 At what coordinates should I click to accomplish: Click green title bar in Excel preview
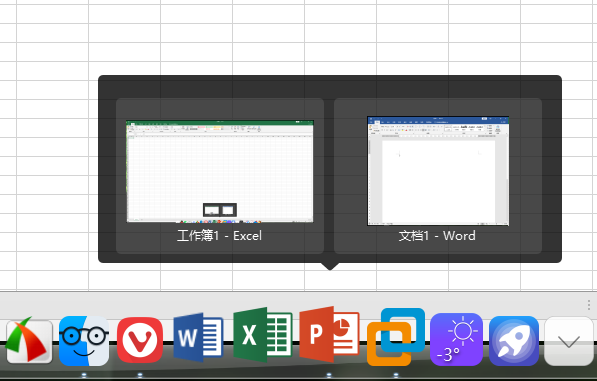(x=220, y=123)
